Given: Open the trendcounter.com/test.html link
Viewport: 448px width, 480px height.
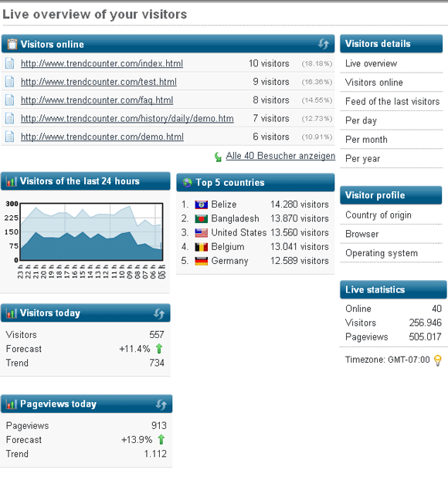Looking at the screenshot, I should point(99,82).
